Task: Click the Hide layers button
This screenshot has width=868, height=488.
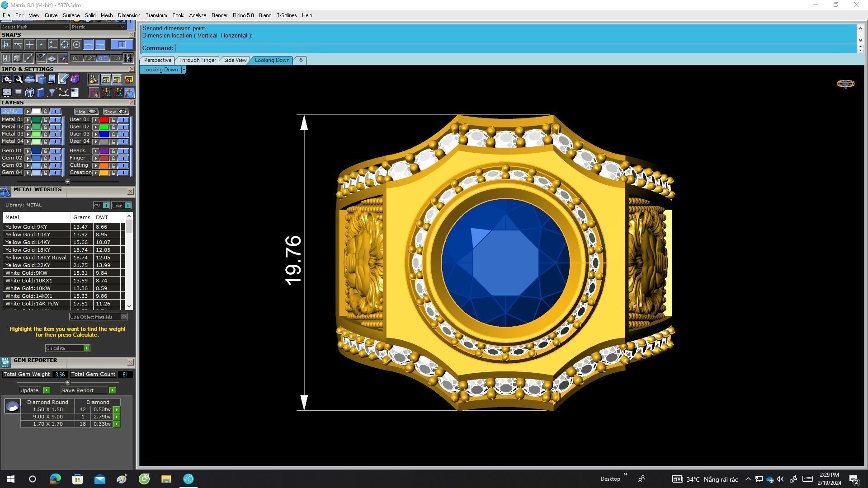Action: pyautogui.click(x=86, y=112)
